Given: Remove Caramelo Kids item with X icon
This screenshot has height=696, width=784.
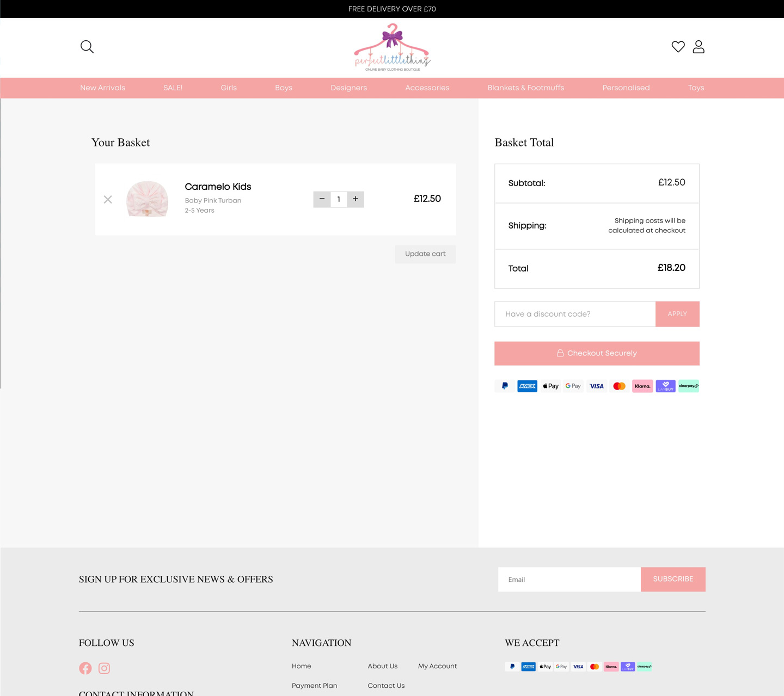Looking at the screenshot, I should 108,200.
